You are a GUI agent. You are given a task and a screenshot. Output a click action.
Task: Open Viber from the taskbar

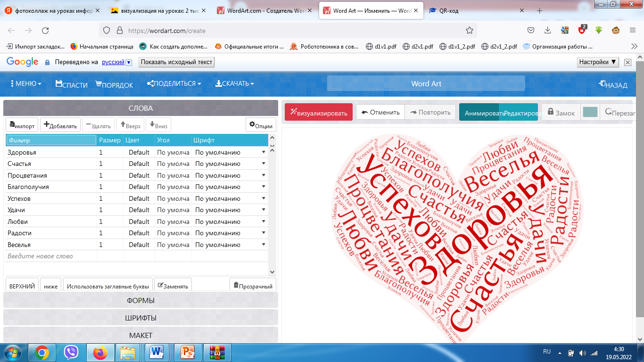71,353
